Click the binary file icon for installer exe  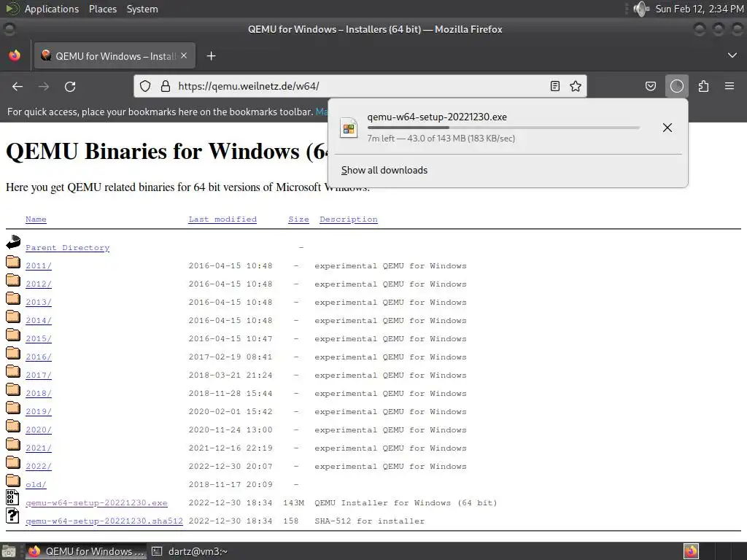point(12,497)
